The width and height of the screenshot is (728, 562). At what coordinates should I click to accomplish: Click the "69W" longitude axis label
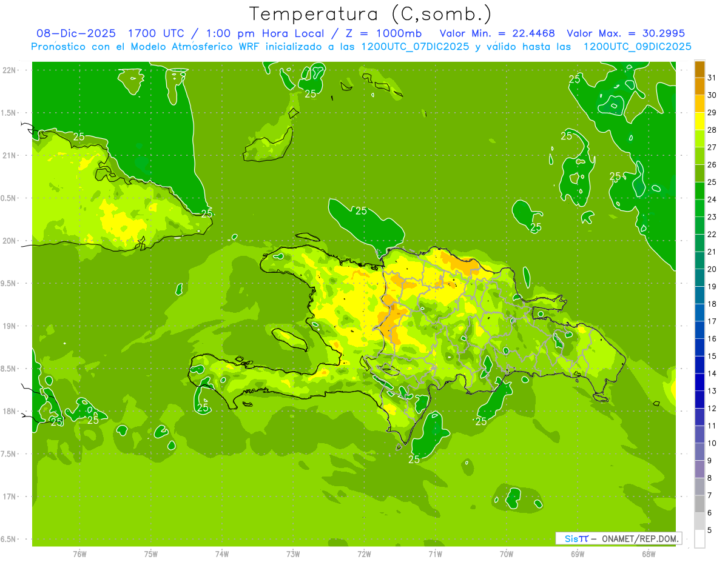[578, 554]
